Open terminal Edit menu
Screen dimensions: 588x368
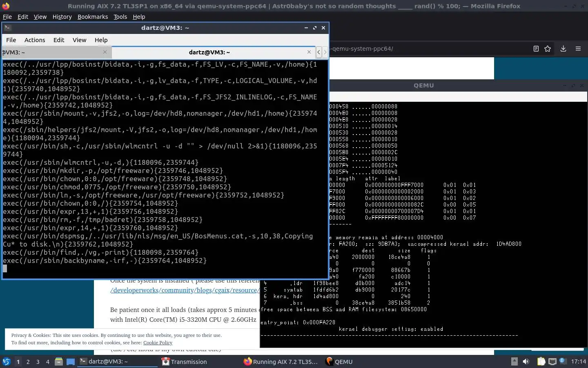[59, 40]
